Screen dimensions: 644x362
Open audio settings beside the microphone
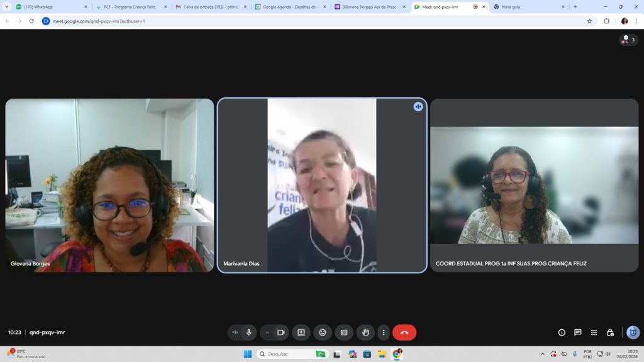click(235, 332)
